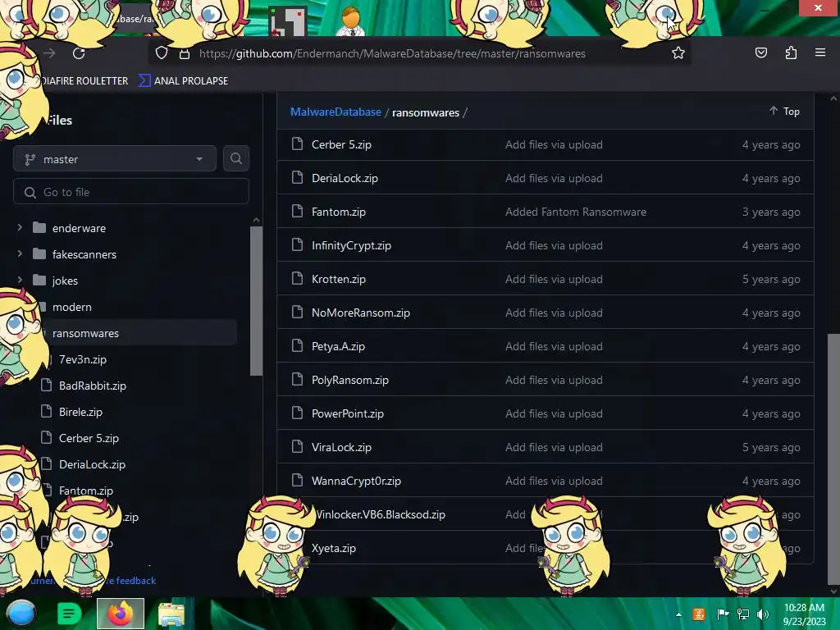840x630 pixels.
Task: Open the extensions puzzle icon
Action: [x=791, y=52]
